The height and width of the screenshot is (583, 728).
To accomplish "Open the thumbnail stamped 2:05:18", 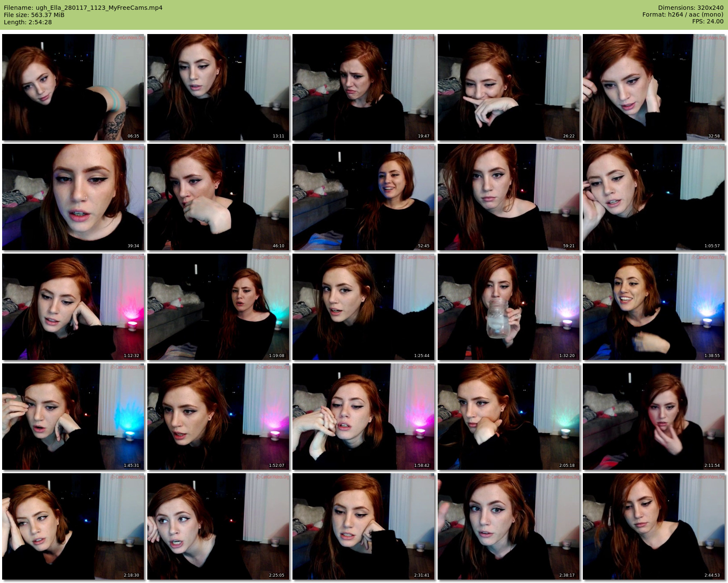I will click(509, 417).
